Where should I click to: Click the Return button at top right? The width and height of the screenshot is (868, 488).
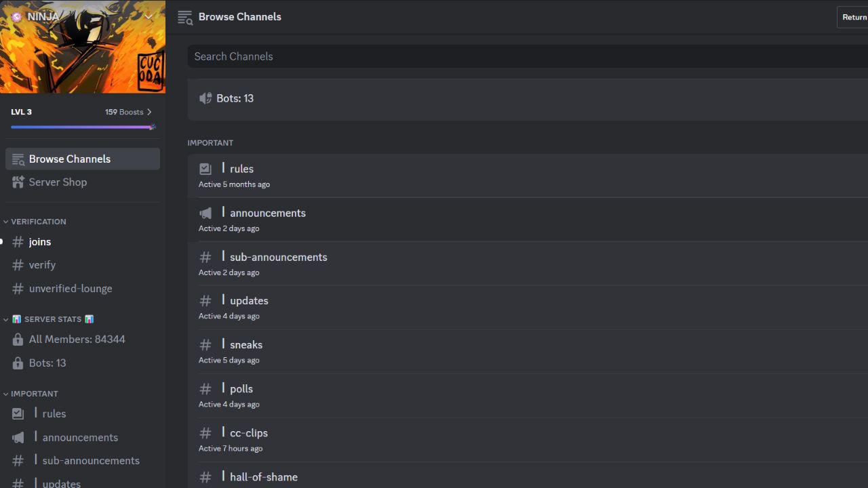[853, 16]
